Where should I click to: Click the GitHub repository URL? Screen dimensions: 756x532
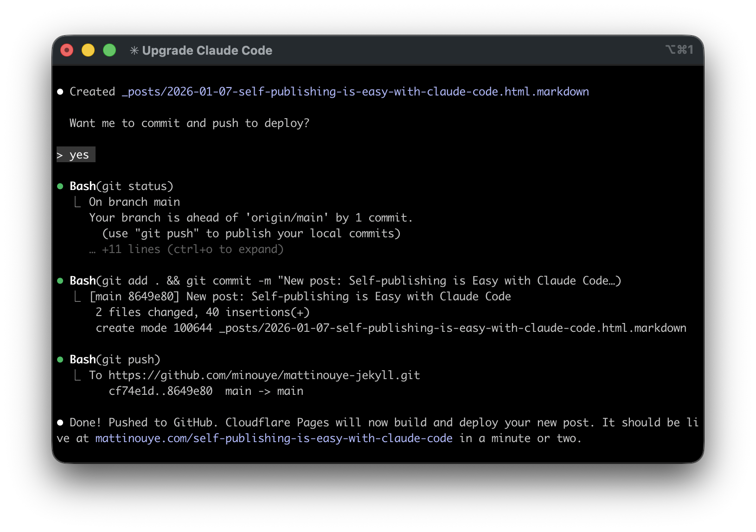point(264,375)
